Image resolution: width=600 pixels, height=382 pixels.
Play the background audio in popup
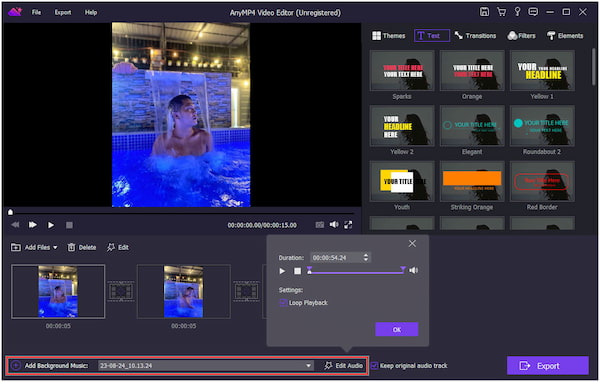click(x=282, y=271)
